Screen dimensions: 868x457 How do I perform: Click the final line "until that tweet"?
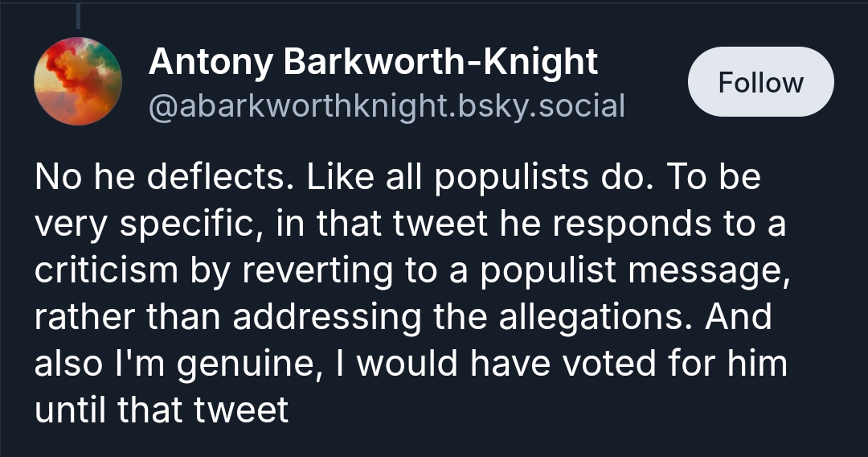161,410
